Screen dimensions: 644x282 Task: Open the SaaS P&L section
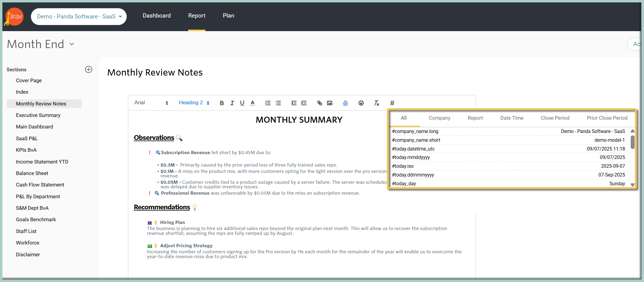(27, 138)
